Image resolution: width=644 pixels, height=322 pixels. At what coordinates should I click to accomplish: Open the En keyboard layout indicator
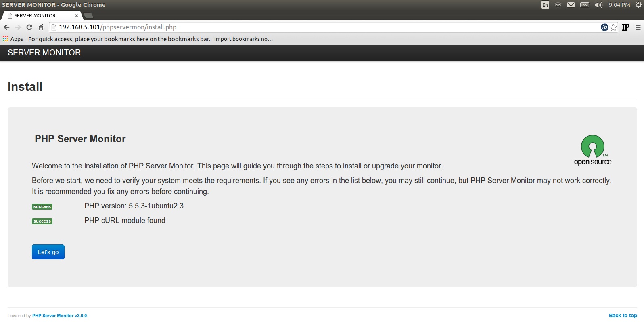pos(545,5)
